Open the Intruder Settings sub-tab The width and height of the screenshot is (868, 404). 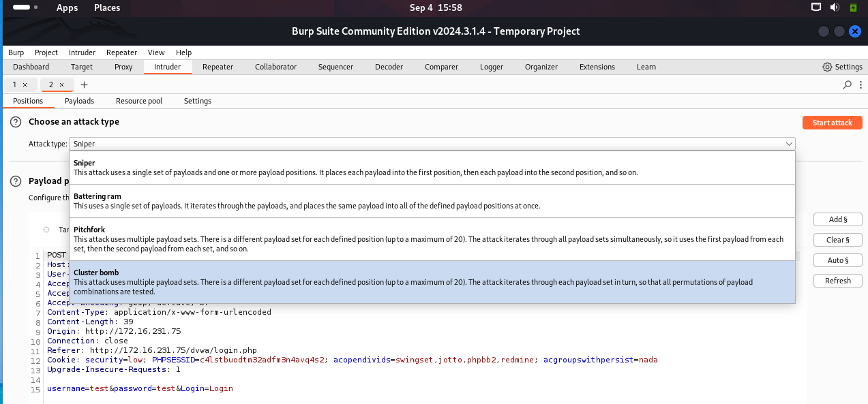(x=198, y=101)
